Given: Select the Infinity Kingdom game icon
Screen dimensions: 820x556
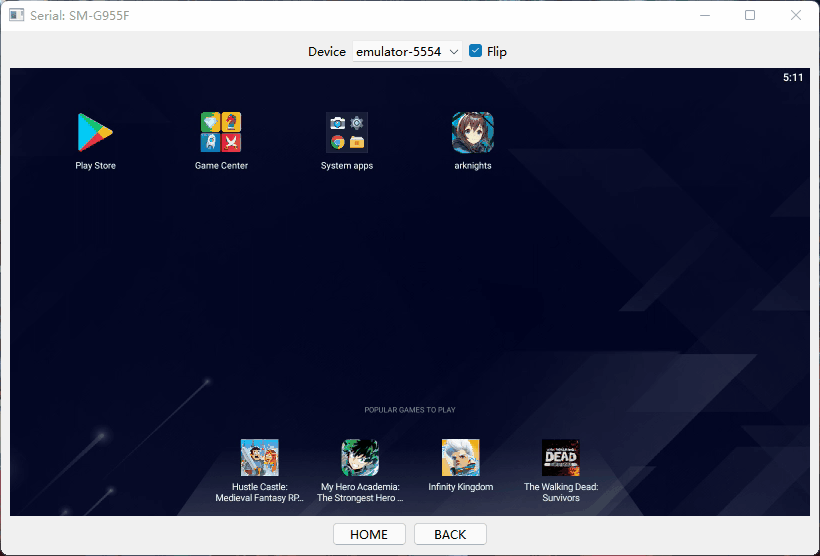Looking at the screenshot, I should click(461, 458).
